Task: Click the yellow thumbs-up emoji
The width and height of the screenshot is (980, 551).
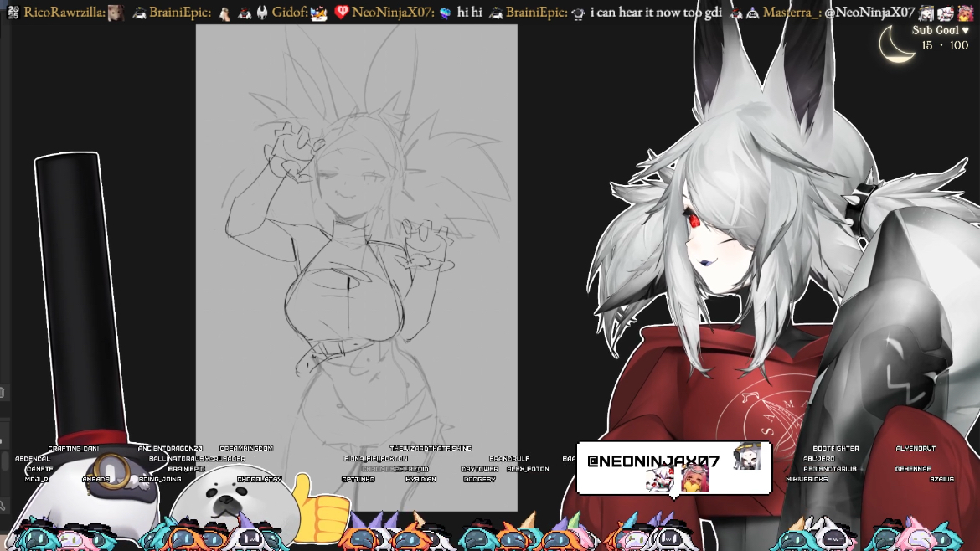Action: point(320,507)
